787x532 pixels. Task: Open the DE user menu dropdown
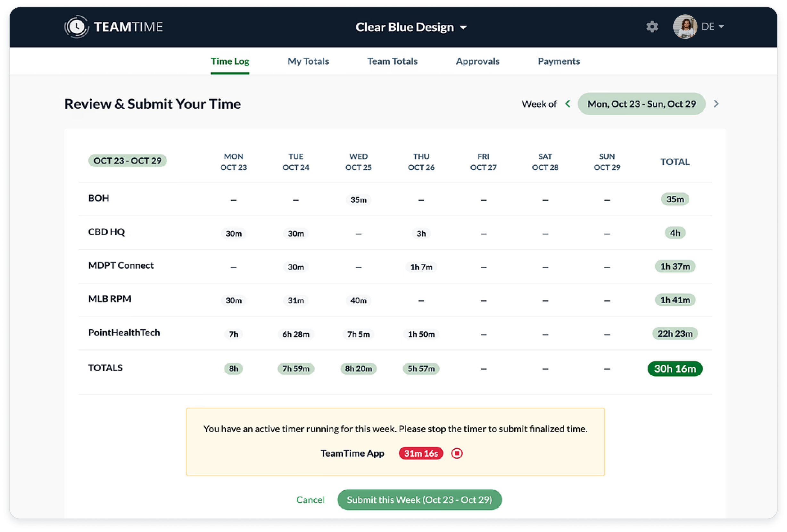pyautogui.click(x=713, y=27)
